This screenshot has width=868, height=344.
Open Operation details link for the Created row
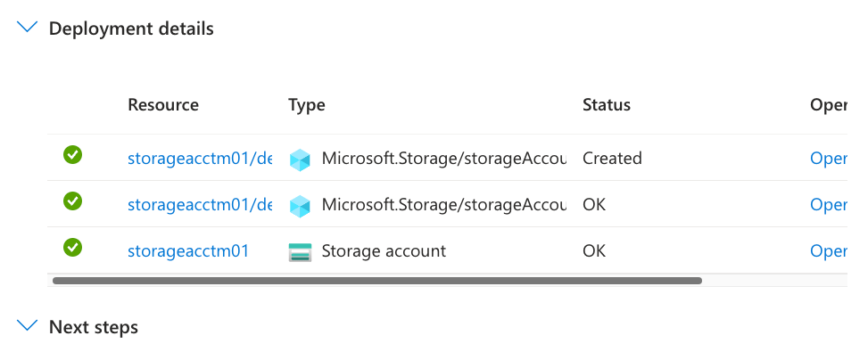828,158
